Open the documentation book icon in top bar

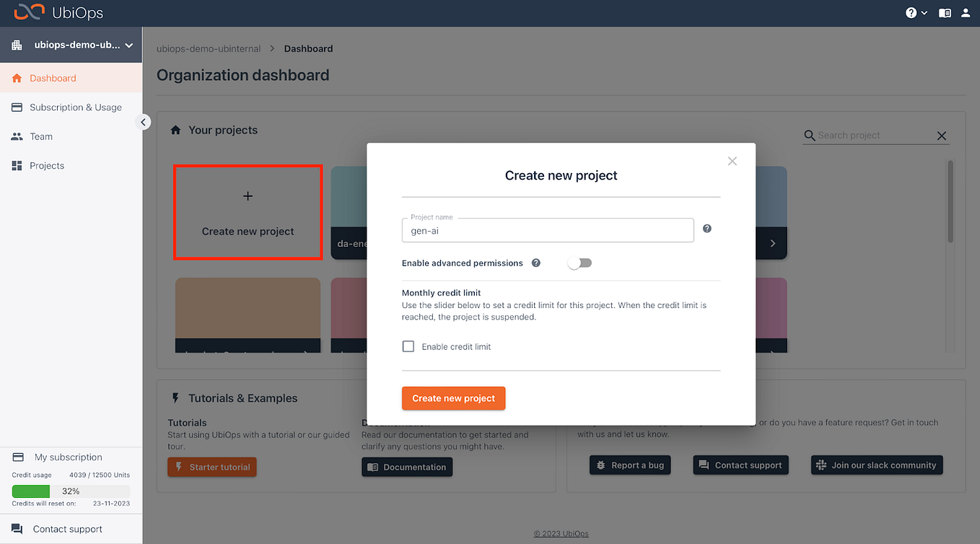coord(945,12)
